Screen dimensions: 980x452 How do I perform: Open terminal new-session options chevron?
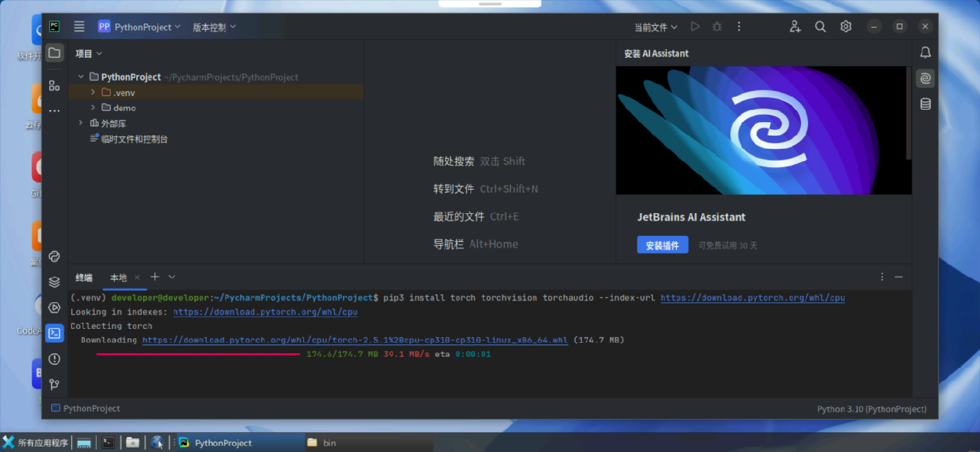[172, 277]
